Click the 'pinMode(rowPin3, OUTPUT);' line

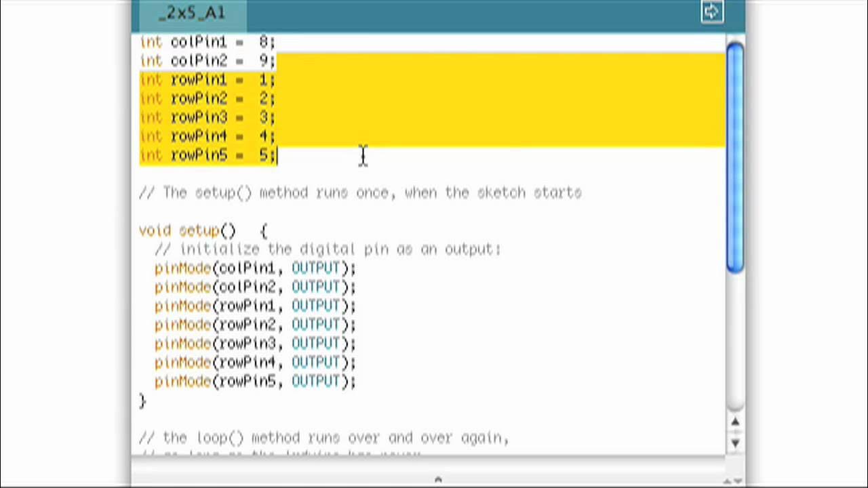point(255,344)
